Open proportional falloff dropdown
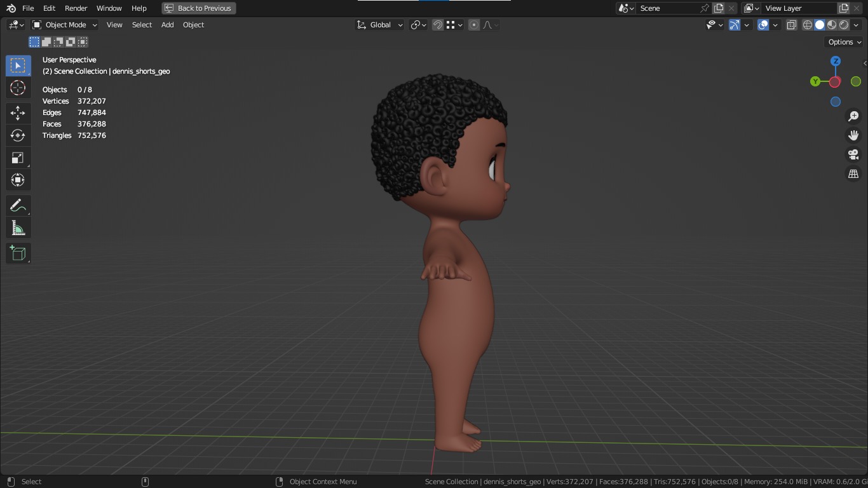The image size is (868, 488). [490, 25]
